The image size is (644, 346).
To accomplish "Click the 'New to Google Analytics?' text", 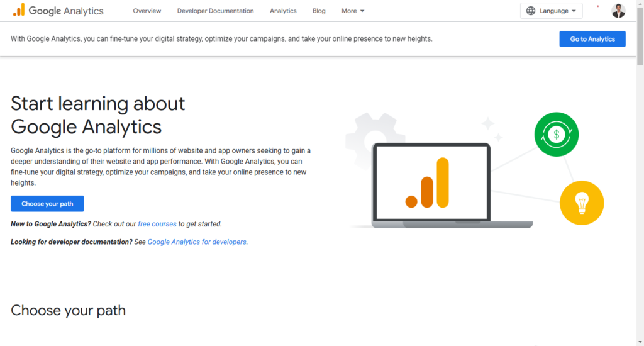I will coord(51,224).
